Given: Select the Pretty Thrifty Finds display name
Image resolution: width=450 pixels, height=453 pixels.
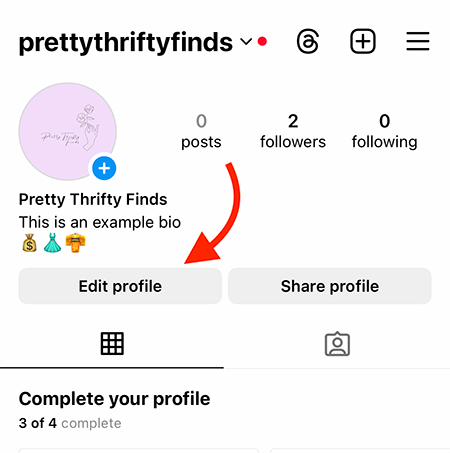Looking at the screenshot, I should tap(93, 199).
